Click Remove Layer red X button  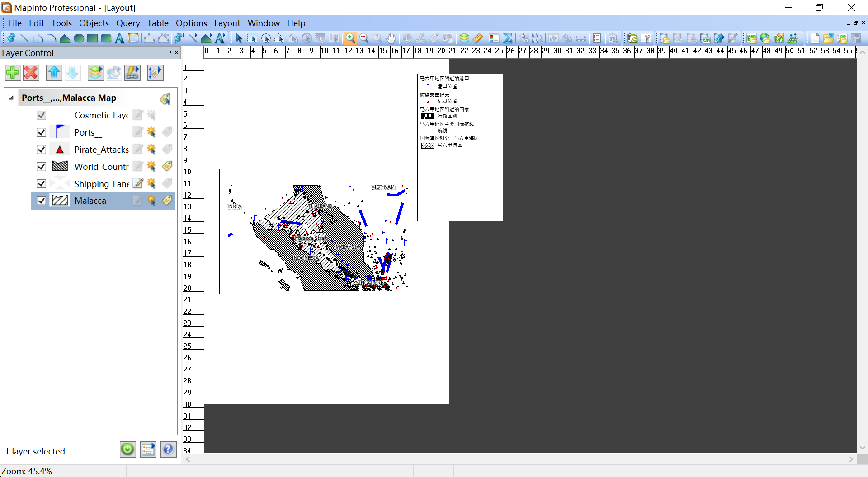pyautogui.click(x=31, y=72)
